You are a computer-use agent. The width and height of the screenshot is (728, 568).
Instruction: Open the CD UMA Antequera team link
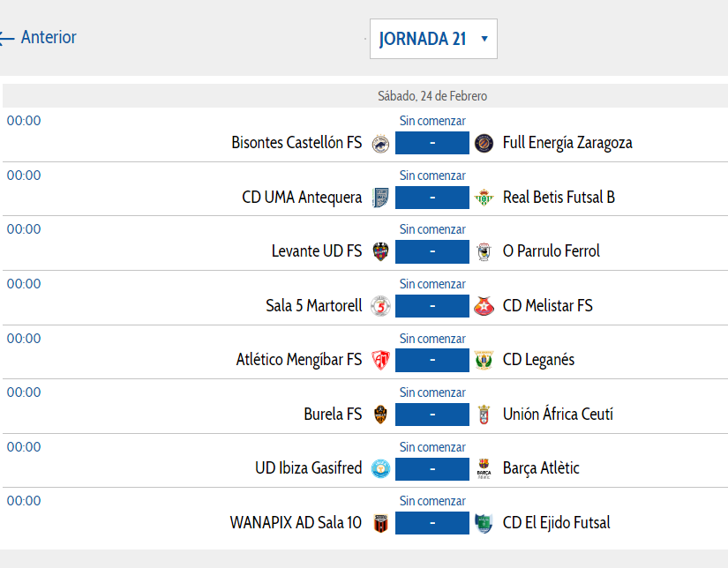click(302, 198)
